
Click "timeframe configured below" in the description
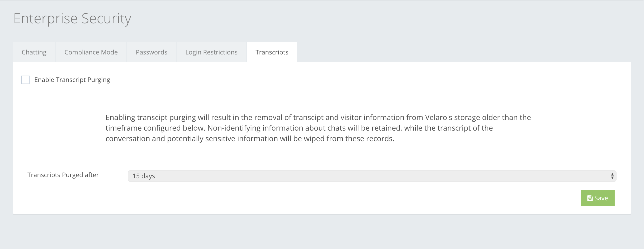tap(155, 128)
